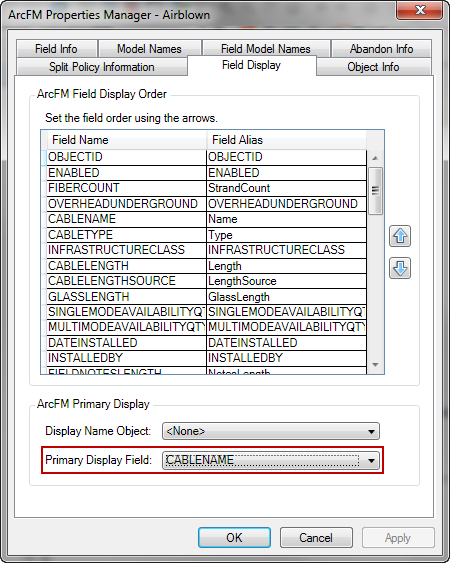
Task: Close the ArcFM Properties Manager window
Action: pyautogui.click(x=419, y=10)
